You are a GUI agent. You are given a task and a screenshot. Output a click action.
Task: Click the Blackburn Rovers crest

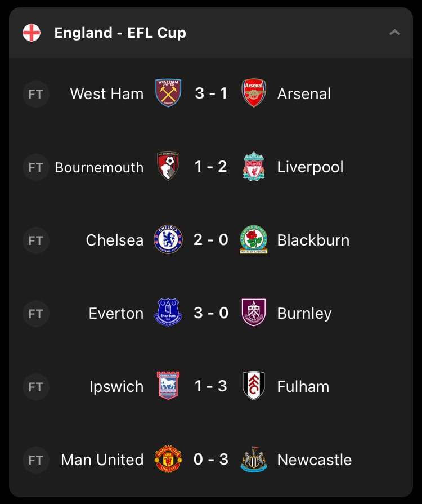click(254, 239)
